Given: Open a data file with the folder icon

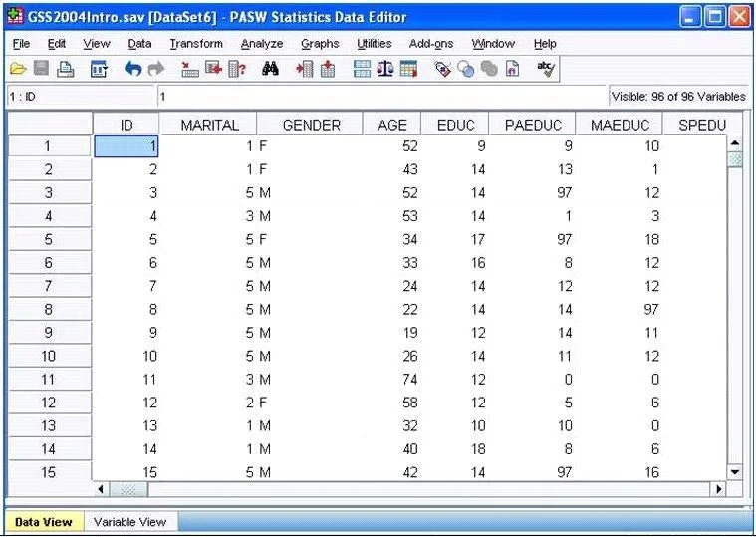Looking at the screenshot, I should coord(18,69).
